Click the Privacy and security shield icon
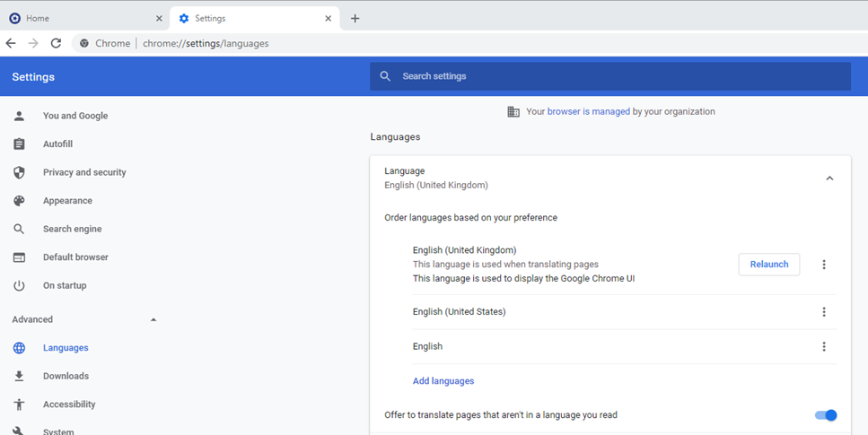This screenshot has height=435, width=868. [20, 172]
